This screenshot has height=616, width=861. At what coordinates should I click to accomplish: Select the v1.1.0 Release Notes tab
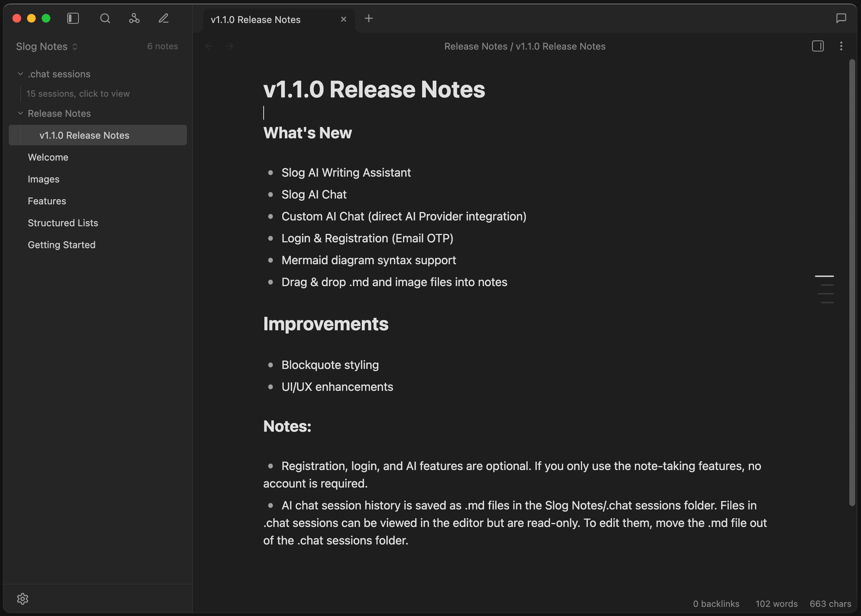[x=256, y=19]
